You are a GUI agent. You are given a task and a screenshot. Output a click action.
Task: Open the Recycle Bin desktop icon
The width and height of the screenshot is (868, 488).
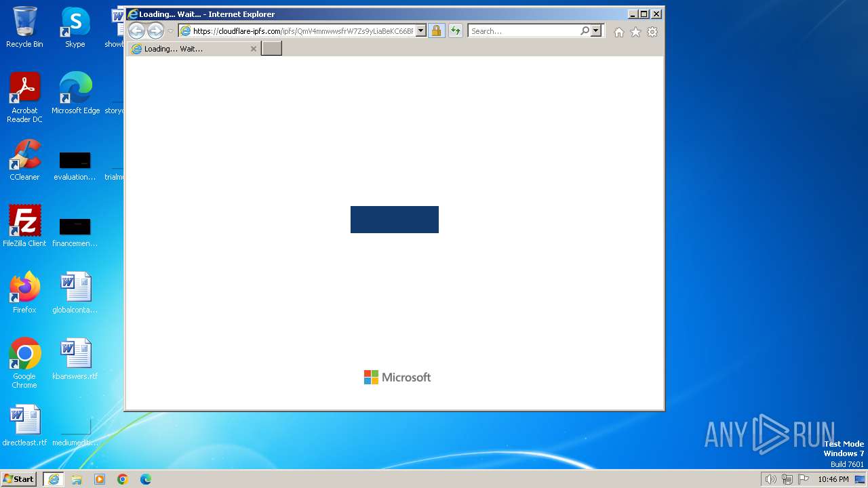pos(24,28)
